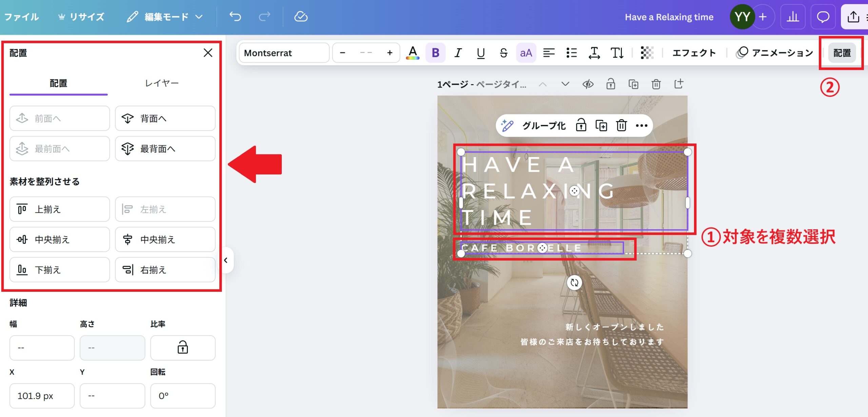Viewport: 868px width, 417px height.
Task: Toggle the aspect ratio lock
Action: click(x=182, y=347)
